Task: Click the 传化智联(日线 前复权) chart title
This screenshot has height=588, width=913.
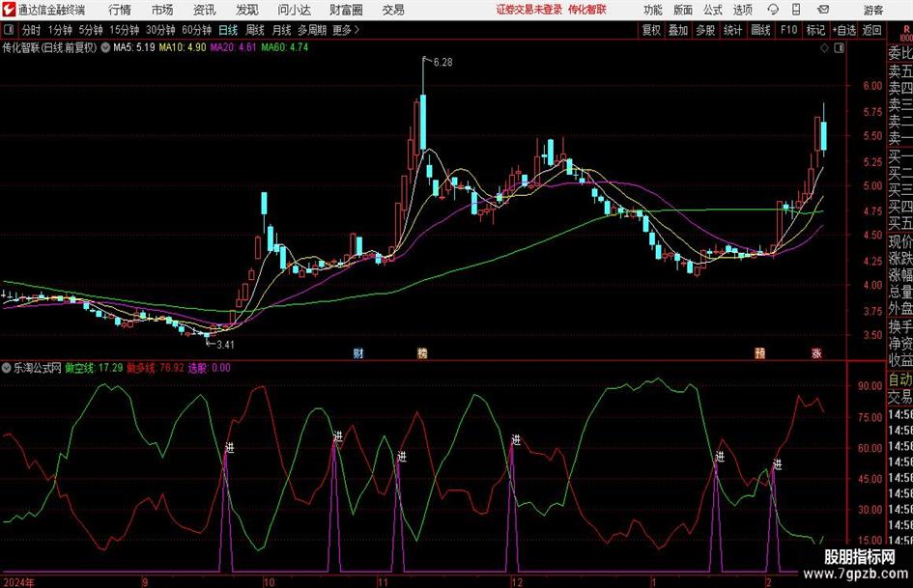Action: click(x=49, y=47)
